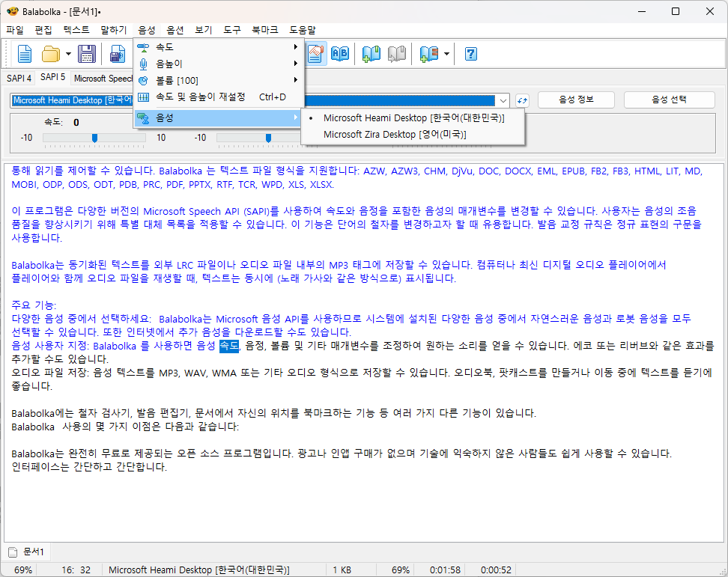Click the 속도 slider thumb

tap(94, 138)
